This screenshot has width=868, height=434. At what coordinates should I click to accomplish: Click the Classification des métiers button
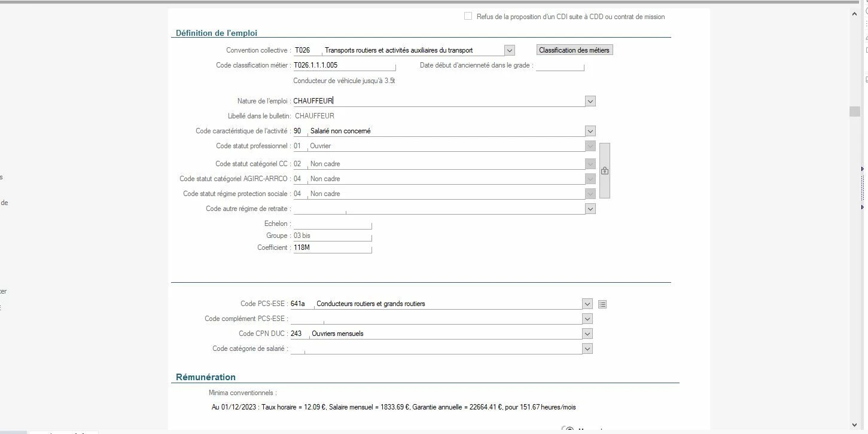point(574,50)
